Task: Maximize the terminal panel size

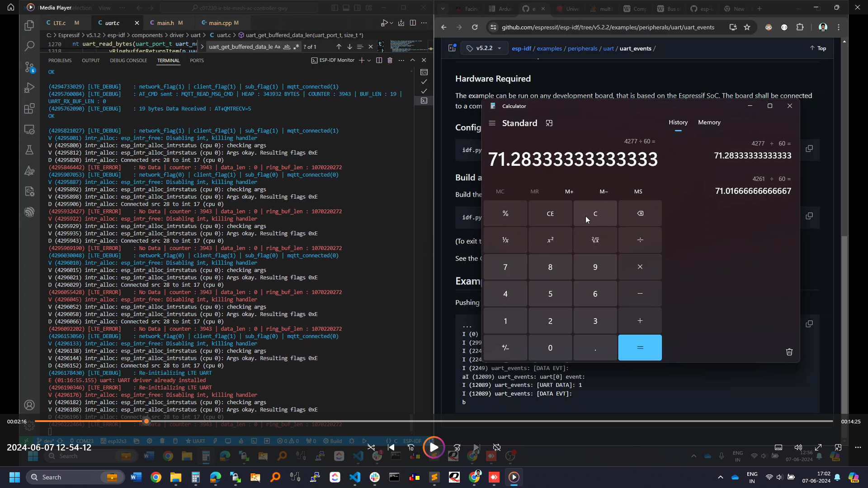Action: pos(412,60)
